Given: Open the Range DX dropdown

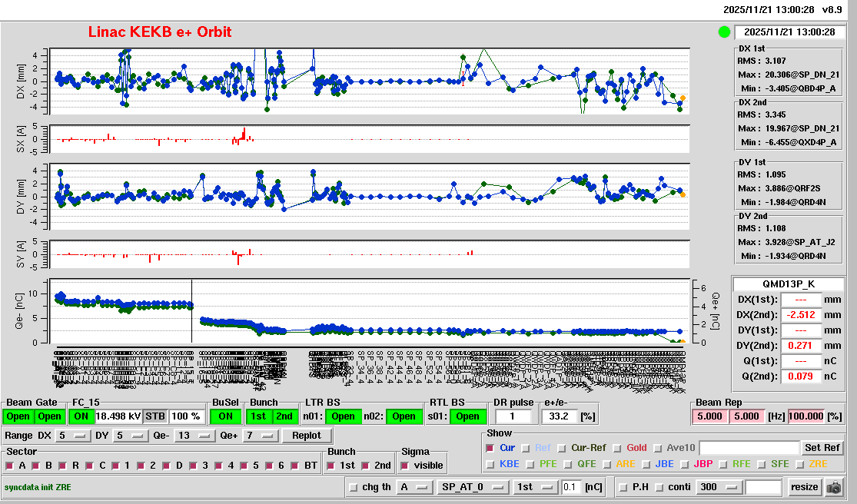Looking at the screenshot, I should click(72, 436).
